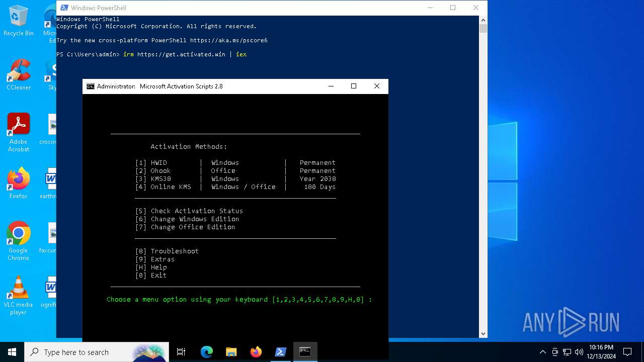Close the Microsoft Activation Scripts window
The image size is (644, 362).
(x=376, y=86)
